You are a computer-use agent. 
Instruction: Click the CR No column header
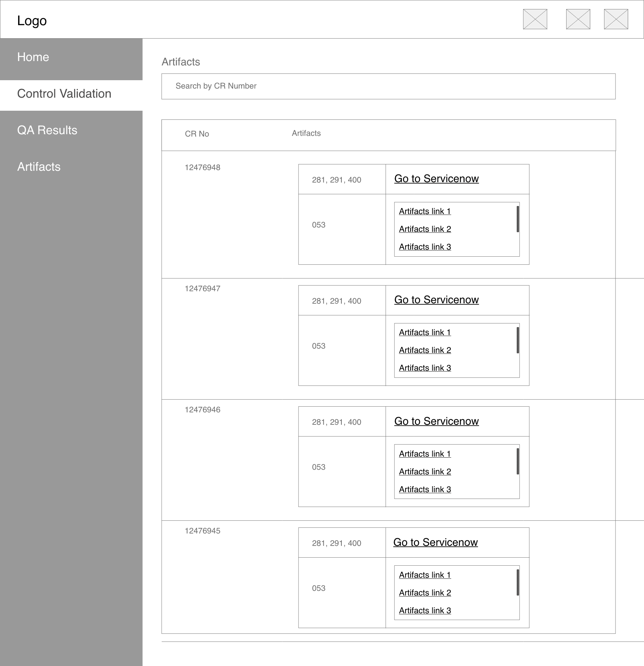[x=197, y=134]
